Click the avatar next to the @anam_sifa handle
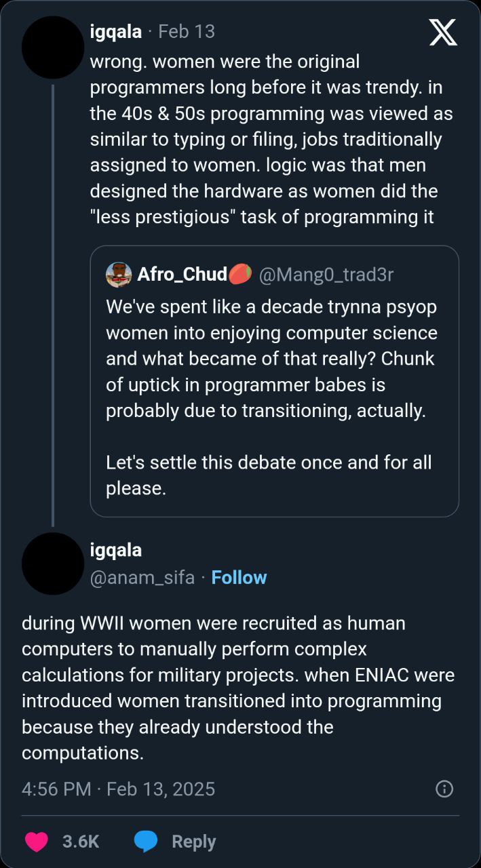Screen dimensions: 481x868 tap(52, 564)
